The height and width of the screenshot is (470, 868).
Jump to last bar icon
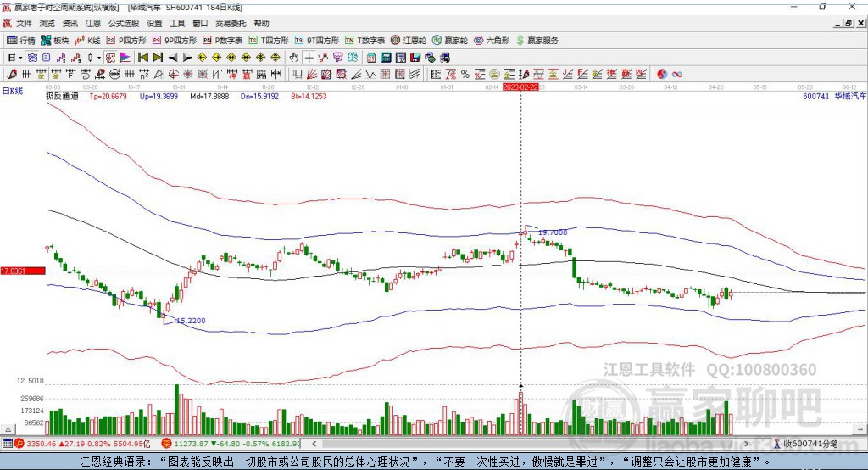pos(158,58)
